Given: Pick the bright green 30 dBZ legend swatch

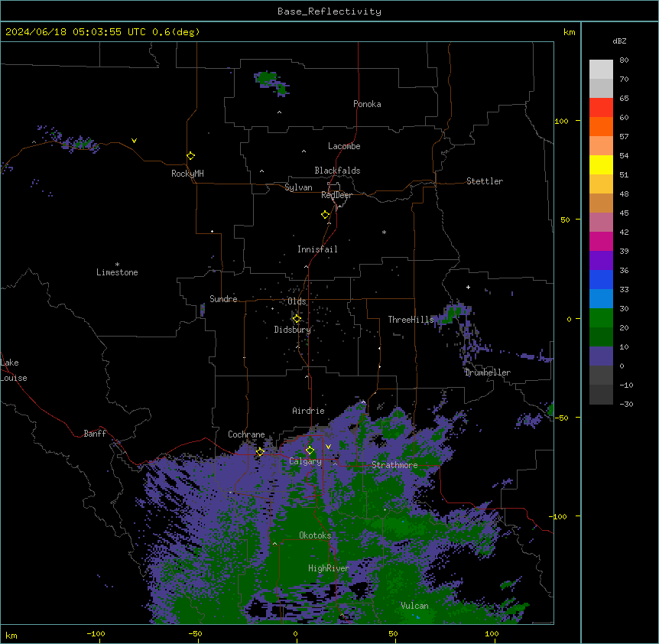Looking at the screenshot, I should click(x=601, y=318).
